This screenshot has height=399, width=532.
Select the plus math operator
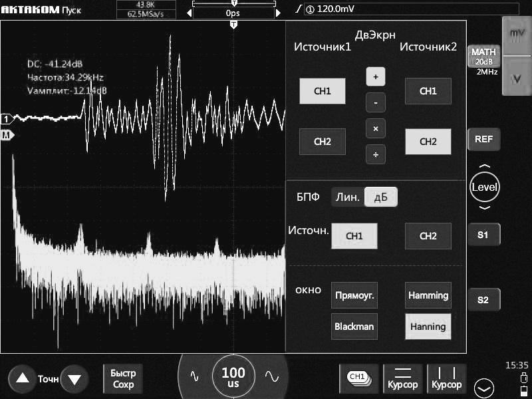tap(375, 77)
